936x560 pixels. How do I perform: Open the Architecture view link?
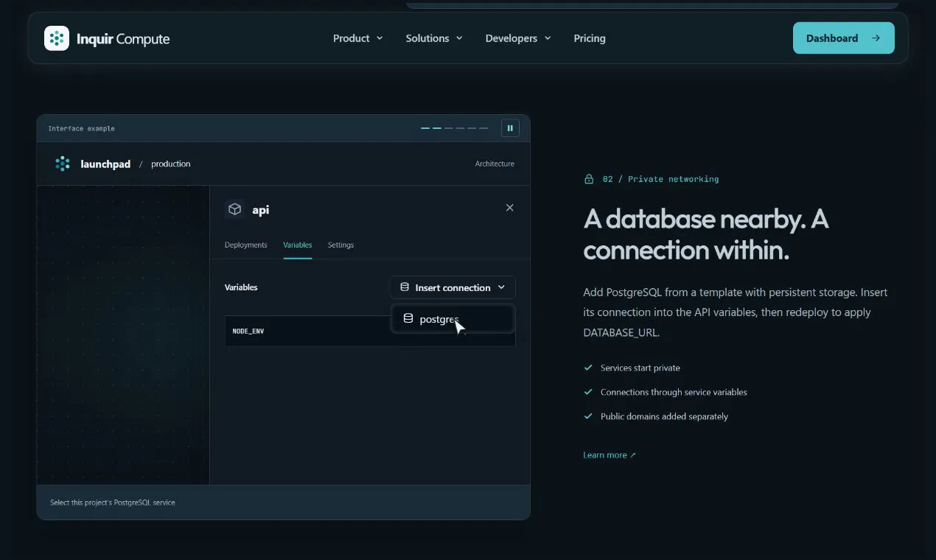point(495,164)
